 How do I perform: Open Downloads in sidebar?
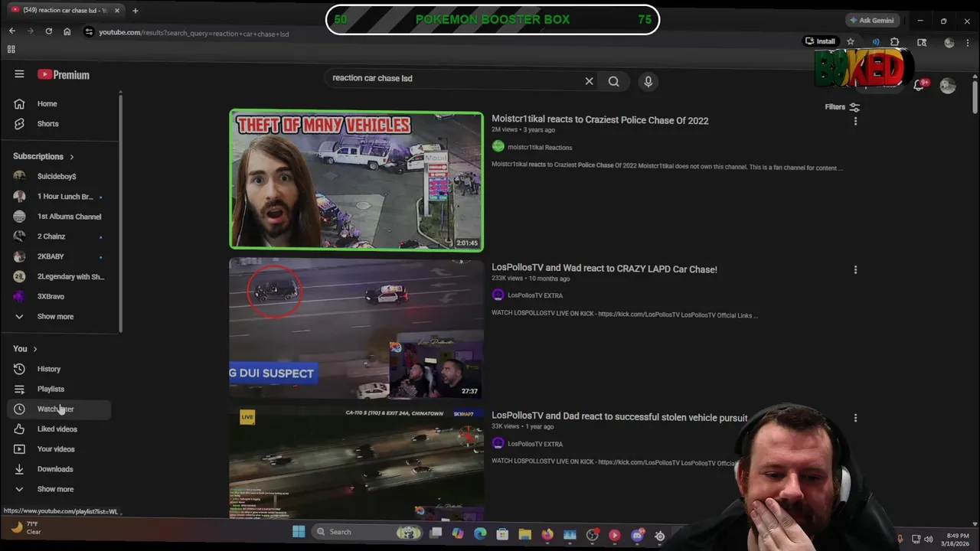tap(60, 469)
